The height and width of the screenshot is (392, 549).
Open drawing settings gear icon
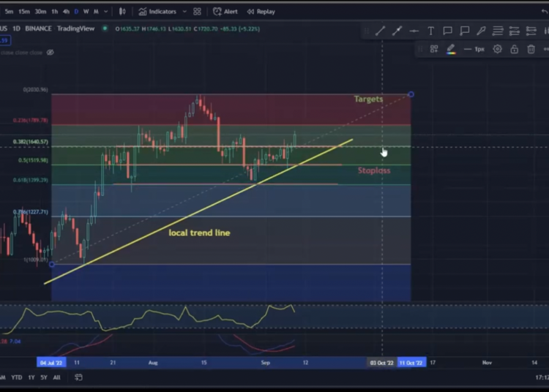coord(497,49)
